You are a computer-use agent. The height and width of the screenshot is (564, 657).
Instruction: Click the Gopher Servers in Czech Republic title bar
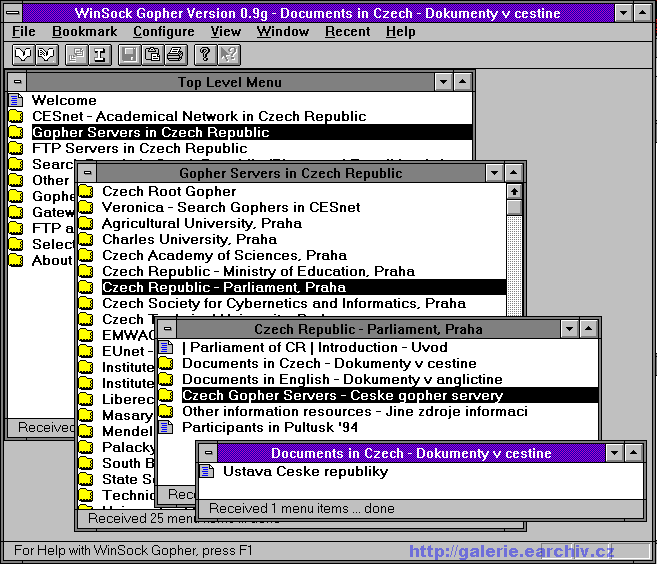(x=291, y=173)
